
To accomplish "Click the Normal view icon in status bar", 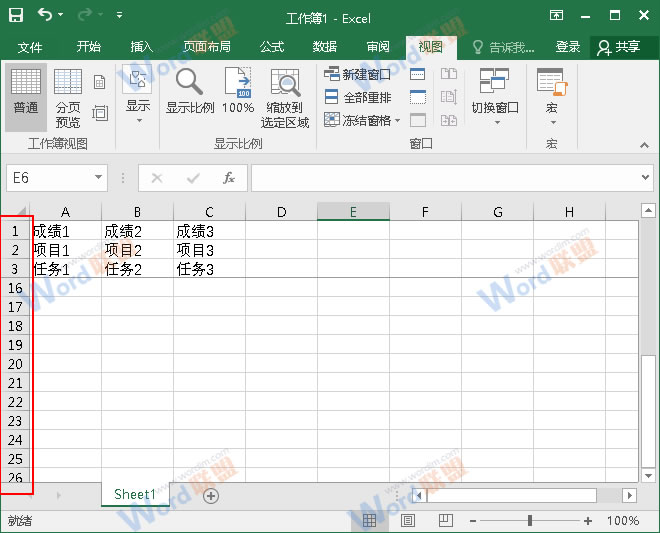I will pos(370,521).
